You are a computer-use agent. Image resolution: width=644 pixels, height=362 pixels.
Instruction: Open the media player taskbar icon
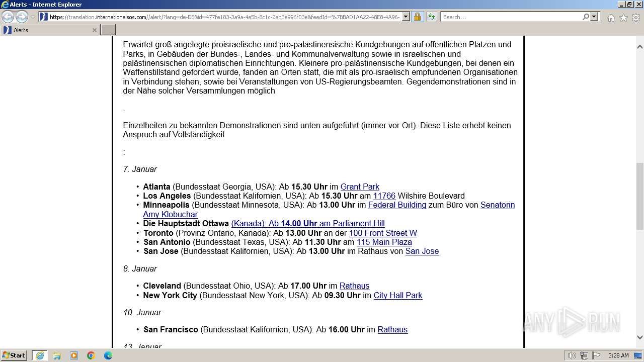[74, 355]
